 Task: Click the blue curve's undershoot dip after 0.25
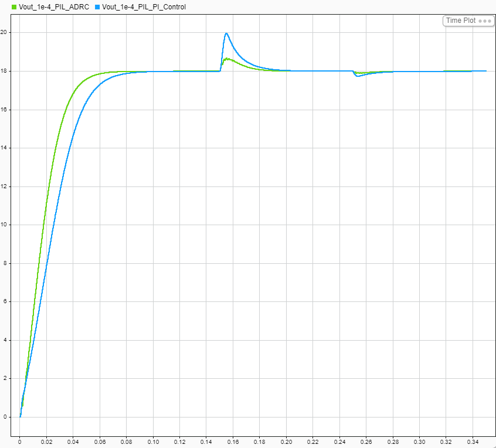[x=357, y=76]
